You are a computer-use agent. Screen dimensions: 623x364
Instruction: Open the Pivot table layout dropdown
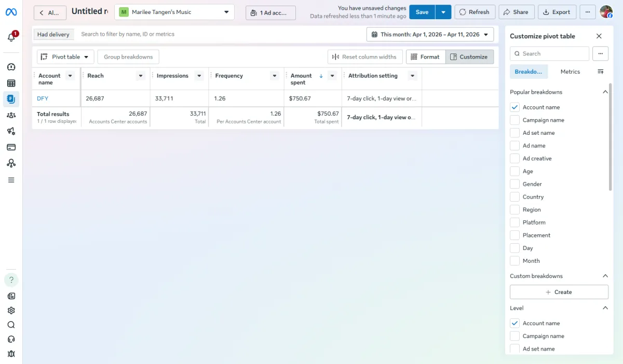[x=65, y=57]
